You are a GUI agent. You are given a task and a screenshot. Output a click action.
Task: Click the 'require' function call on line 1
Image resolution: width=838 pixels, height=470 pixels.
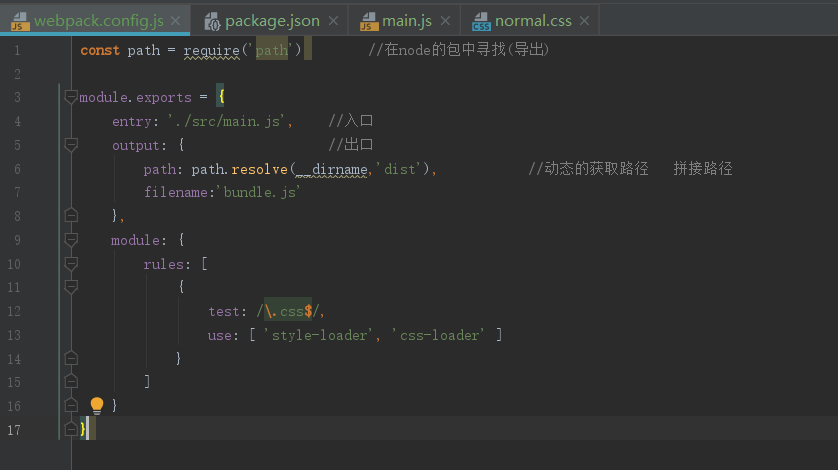pos(212,51)
